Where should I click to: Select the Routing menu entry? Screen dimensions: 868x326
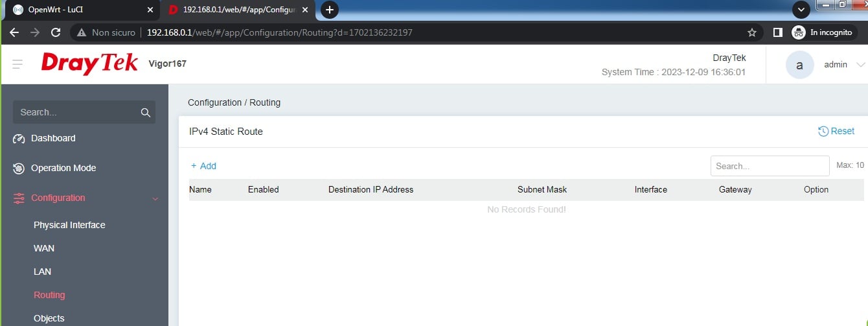point(49,295)
